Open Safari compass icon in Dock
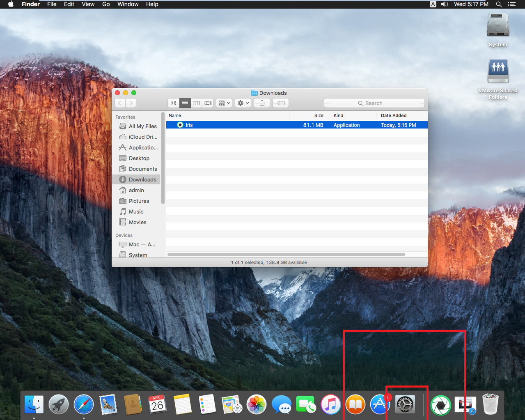This screenshot has width=525, height=420. point(84,405)
